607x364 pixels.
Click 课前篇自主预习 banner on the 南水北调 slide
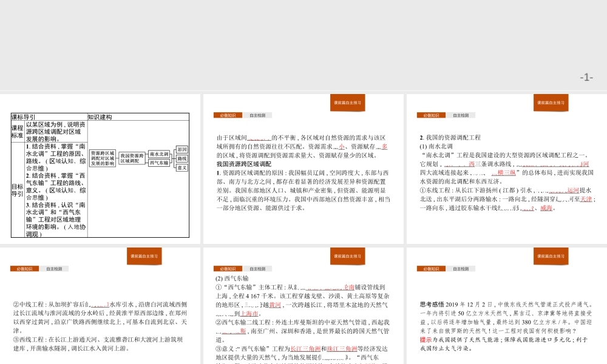tap(551, 103)
